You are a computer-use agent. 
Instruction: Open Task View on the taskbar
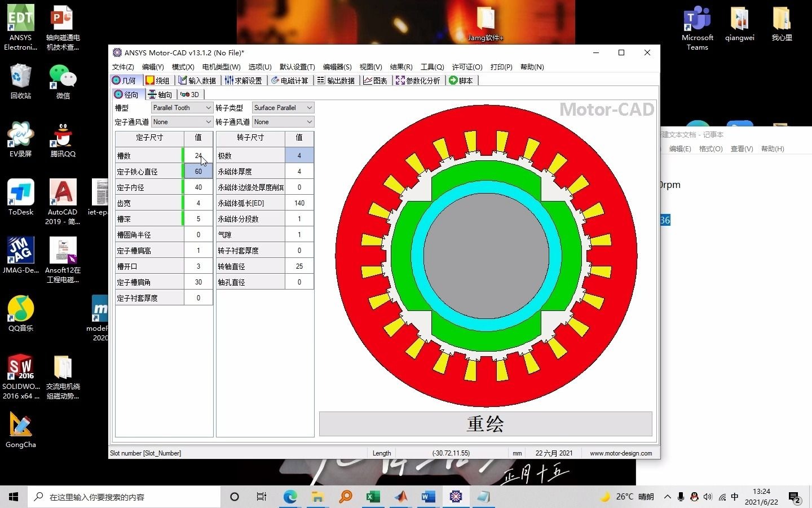point(261,497)
